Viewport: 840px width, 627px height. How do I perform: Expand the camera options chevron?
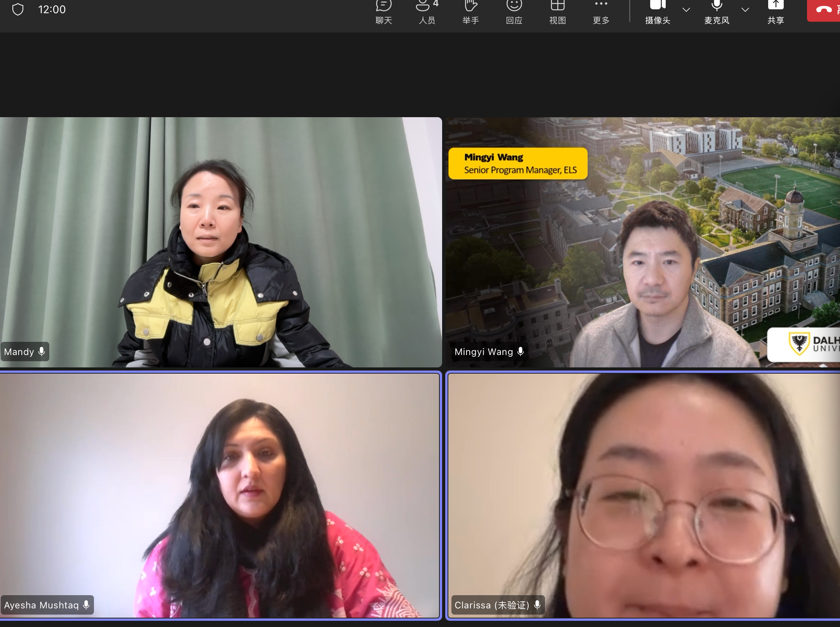tap(686, 10)
